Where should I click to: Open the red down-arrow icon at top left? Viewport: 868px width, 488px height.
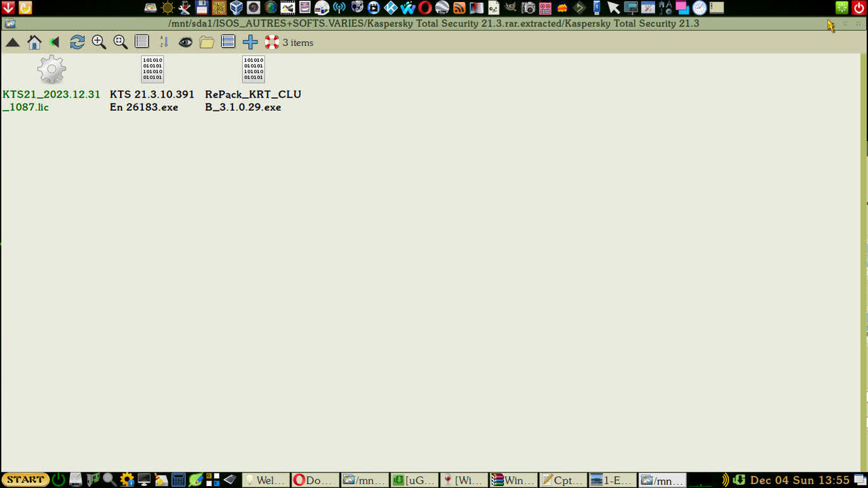pos(8,8)
